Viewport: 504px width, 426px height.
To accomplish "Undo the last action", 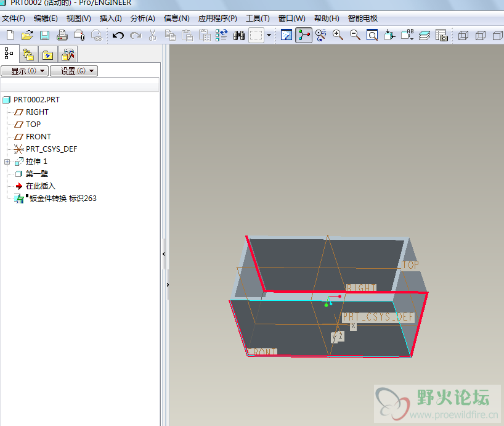I will 118,35.
